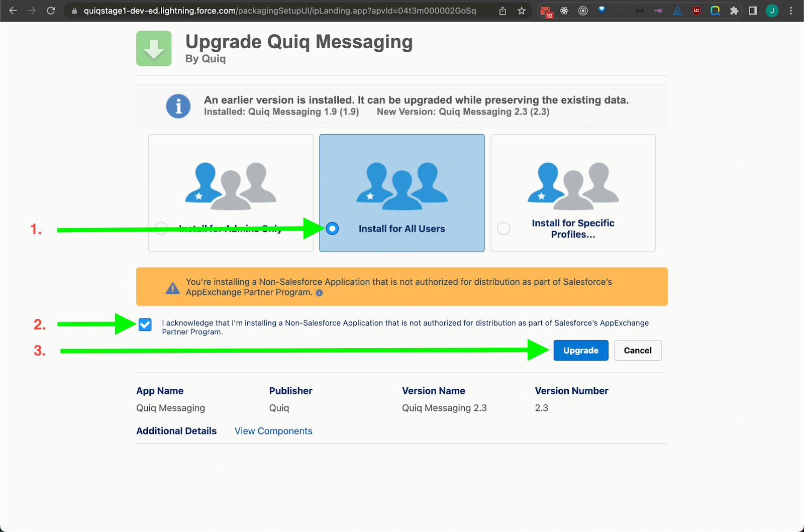
Task: Select Install for Admins Only radio
Action: click(x=161, y=228)
